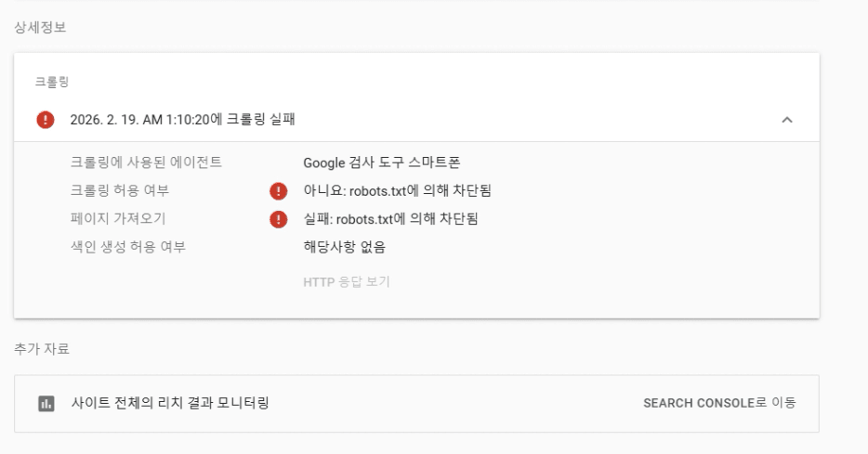The image size is (868, 454).
Task: Click the 크롤링 card title label
Action: [52, 82]
